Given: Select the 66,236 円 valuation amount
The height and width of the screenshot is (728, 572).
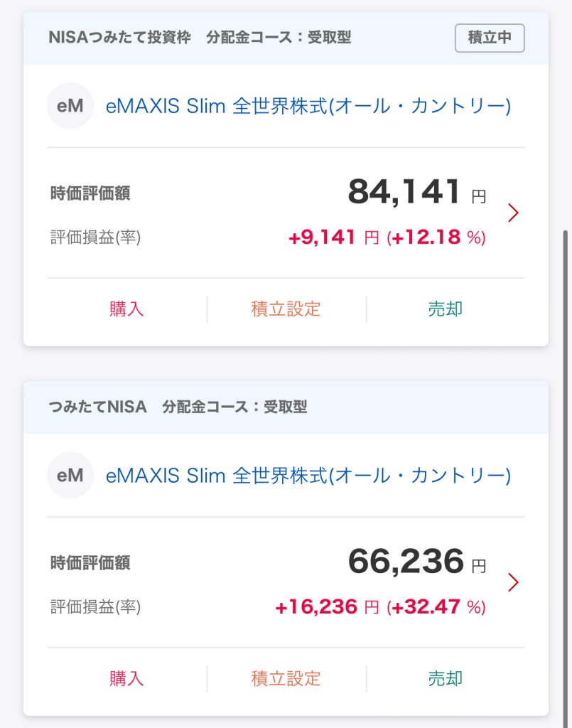Looking at the screenshot, I should (416, 562).
